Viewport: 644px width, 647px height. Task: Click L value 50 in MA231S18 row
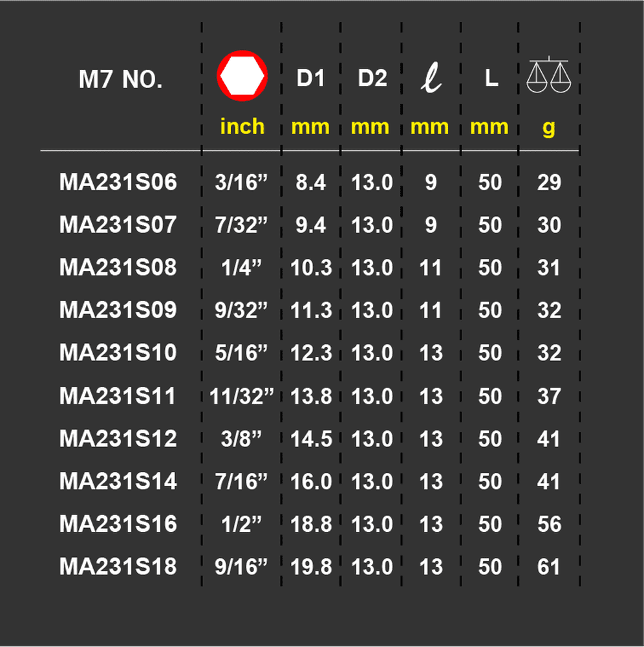pos(490,567)
